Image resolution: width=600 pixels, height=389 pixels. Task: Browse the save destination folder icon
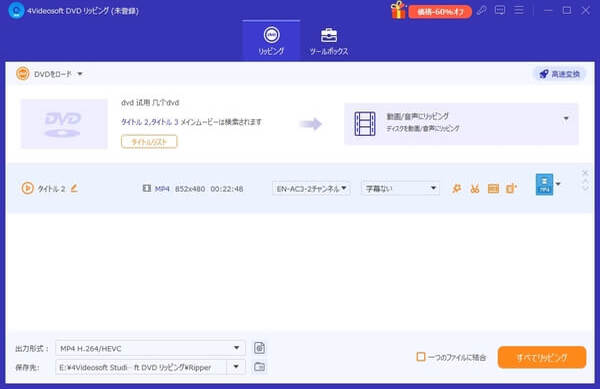coord(259,367)
